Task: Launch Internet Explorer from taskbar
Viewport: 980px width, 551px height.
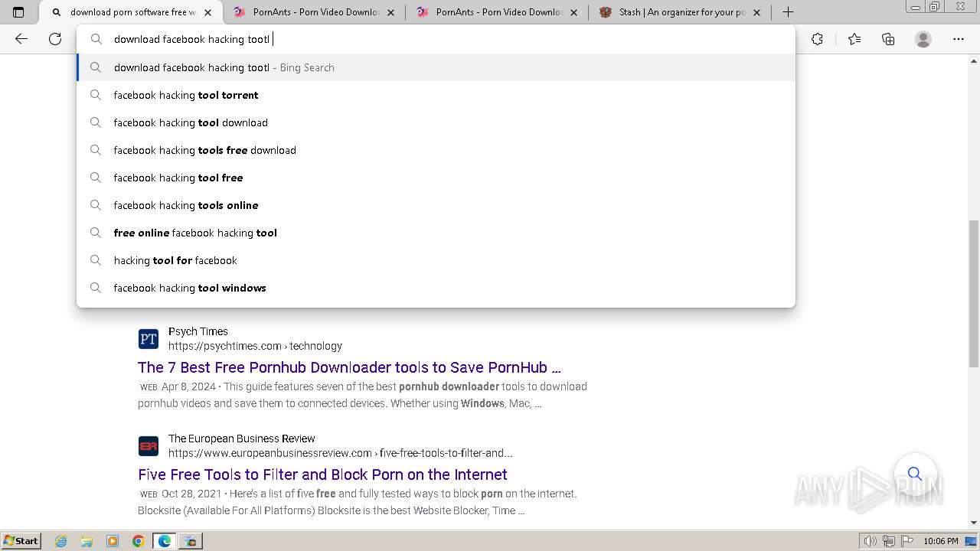Action: click(60, 541)
